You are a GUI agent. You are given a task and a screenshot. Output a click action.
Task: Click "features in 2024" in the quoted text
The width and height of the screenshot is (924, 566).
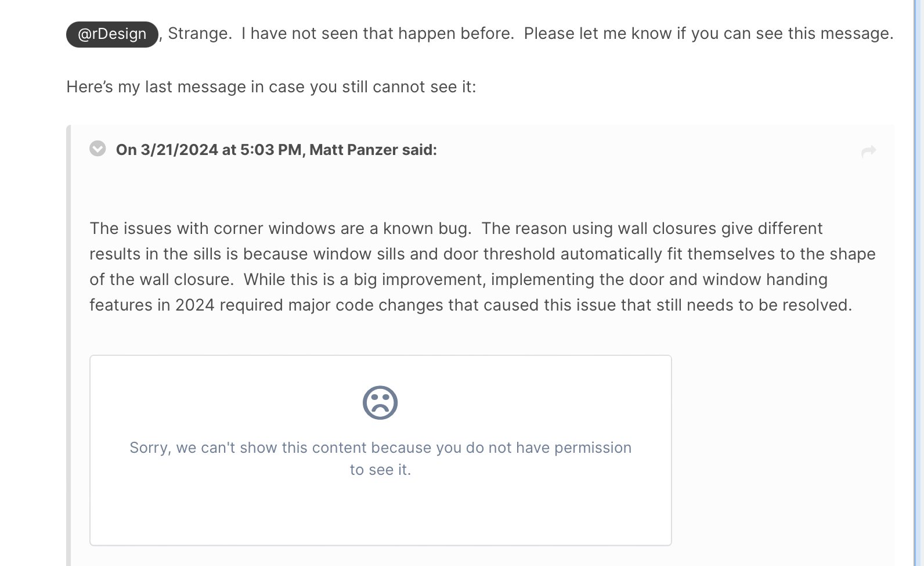152,305
